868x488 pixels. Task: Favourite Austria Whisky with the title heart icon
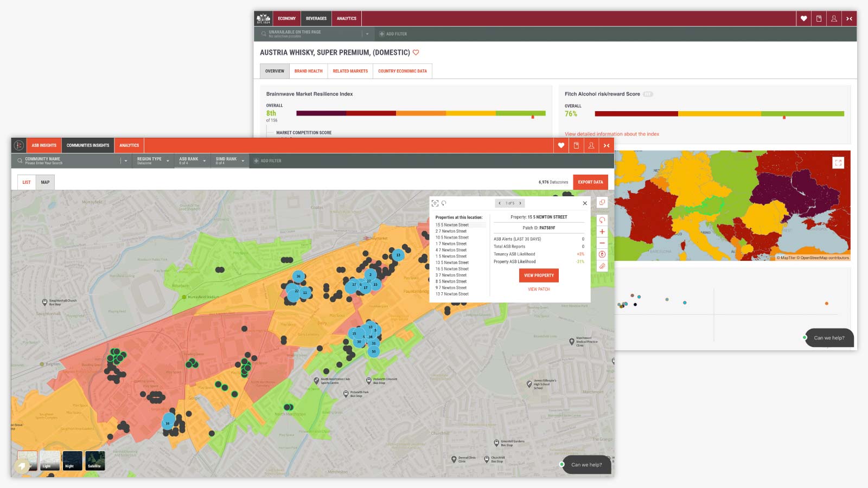point(416,53)
